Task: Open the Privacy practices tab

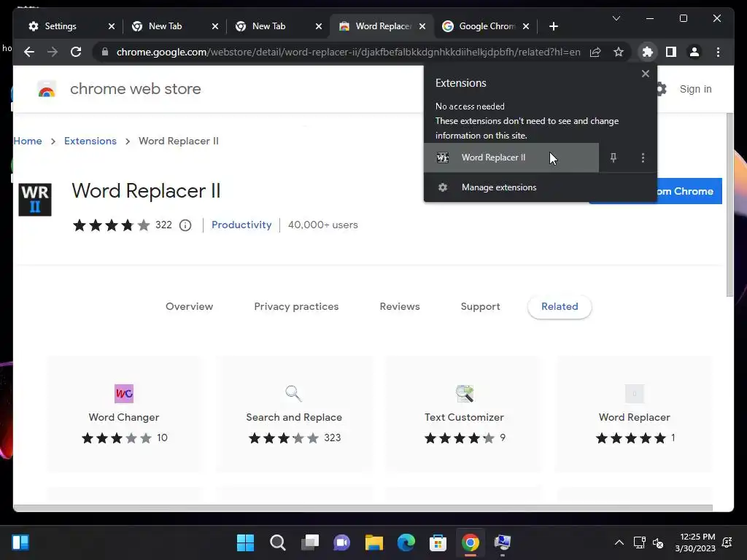Action: pos(296,307)
